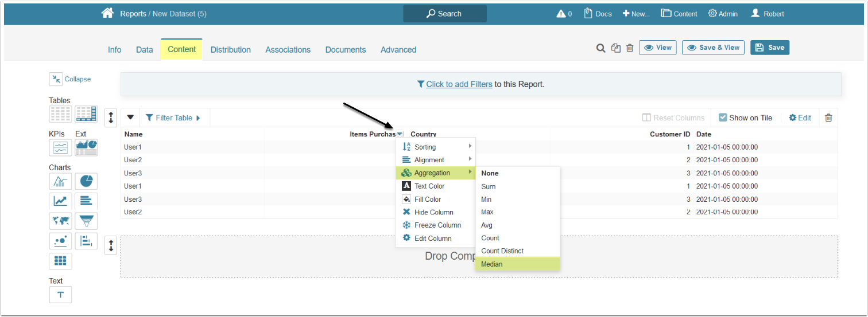Open the Docs menu
The width and height of the screenshot is (868, 317).
598,14
